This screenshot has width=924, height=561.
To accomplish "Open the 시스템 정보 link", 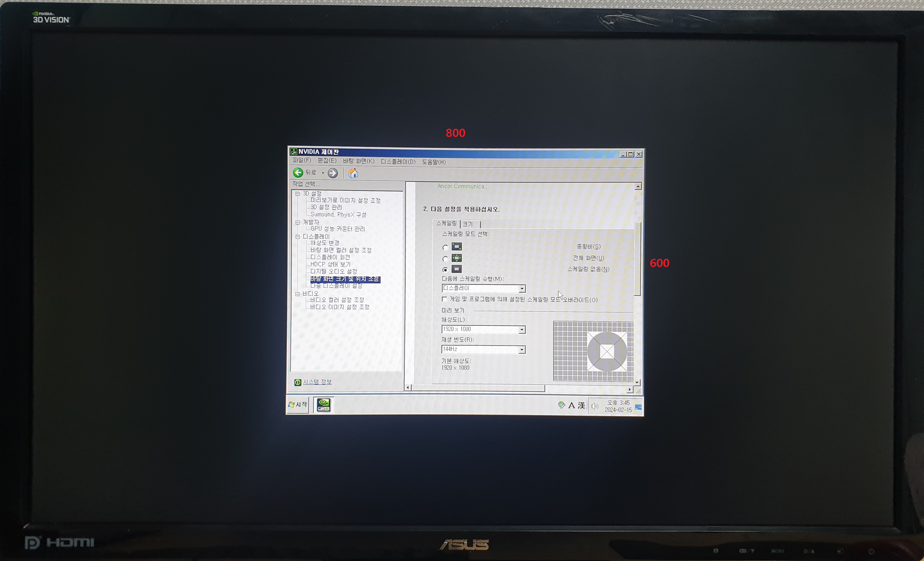I will [317, 382].
